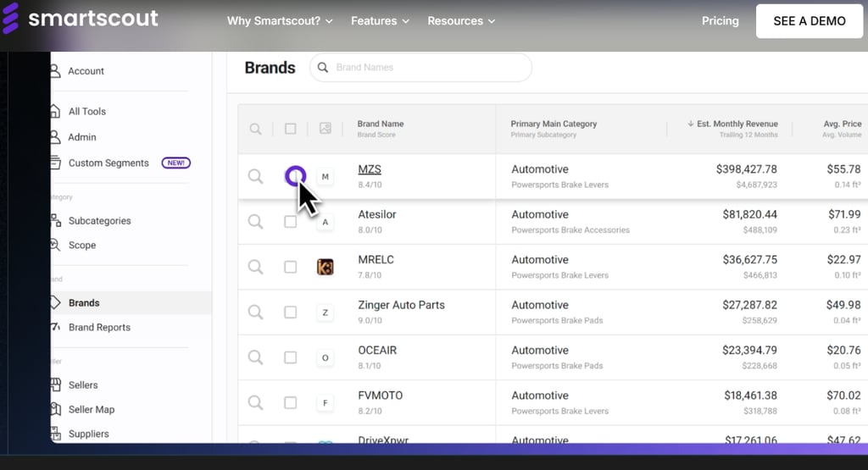Click the Smartscout logo
The height and width of the screenshot is (470, 868).
click(81, 19)
